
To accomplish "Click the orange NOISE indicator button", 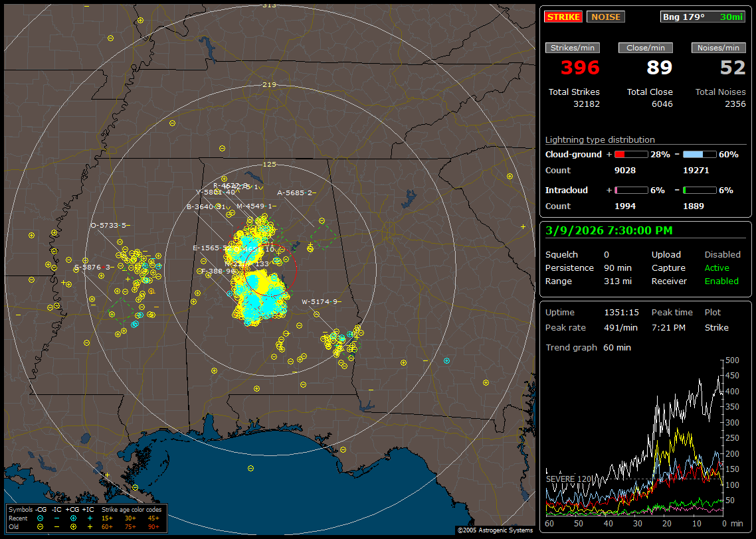I will [605, 17].
